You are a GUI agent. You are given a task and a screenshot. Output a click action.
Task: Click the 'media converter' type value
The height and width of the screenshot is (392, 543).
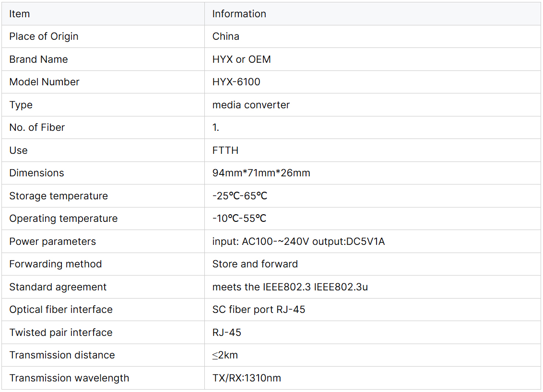[x=251, y=105]
